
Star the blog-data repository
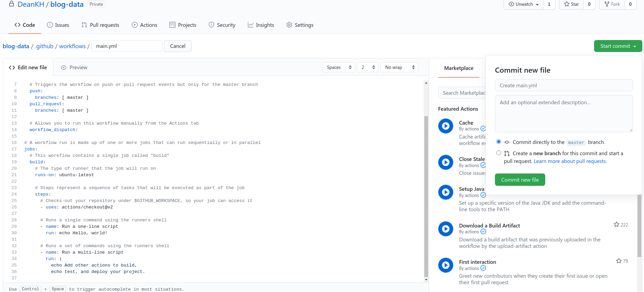coord(571,4)
